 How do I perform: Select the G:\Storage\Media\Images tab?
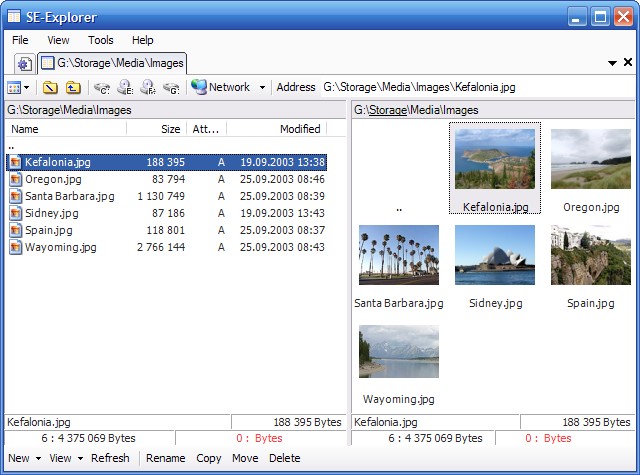click(112, 63)
